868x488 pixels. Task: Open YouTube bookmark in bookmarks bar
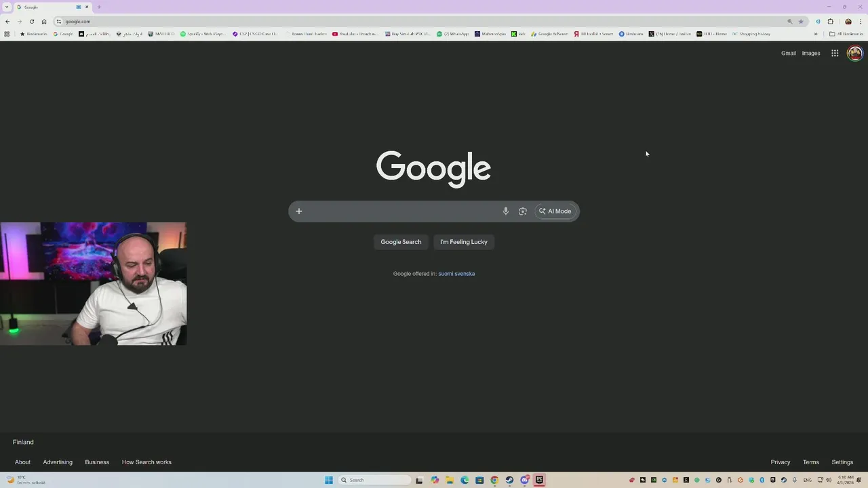click(x=355, y=34)
